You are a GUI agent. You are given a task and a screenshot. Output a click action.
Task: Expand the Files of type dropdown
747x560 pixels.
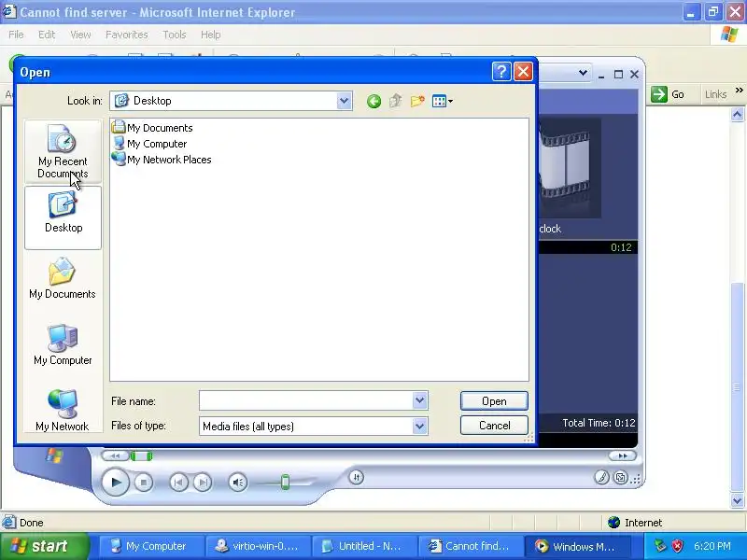[x=419, y=426]
